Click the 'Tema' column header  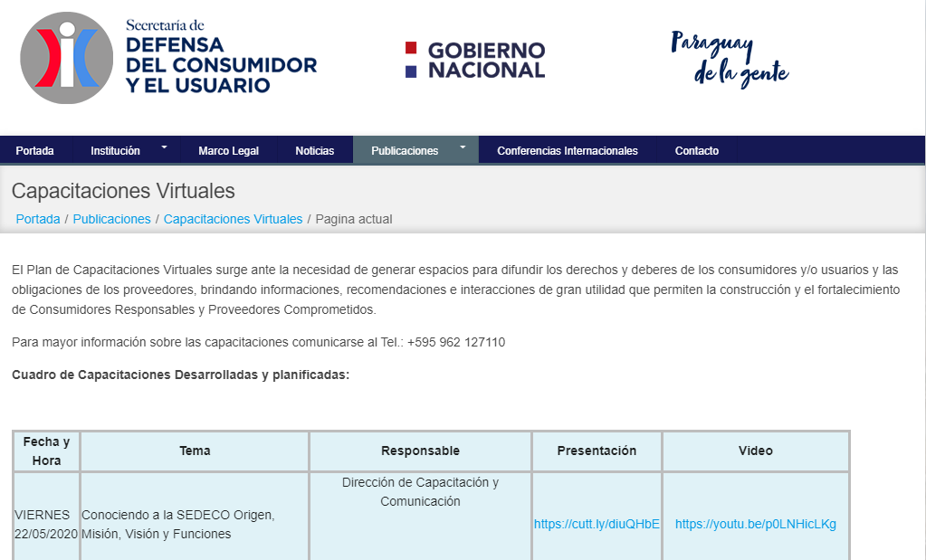tap(195, 451)
